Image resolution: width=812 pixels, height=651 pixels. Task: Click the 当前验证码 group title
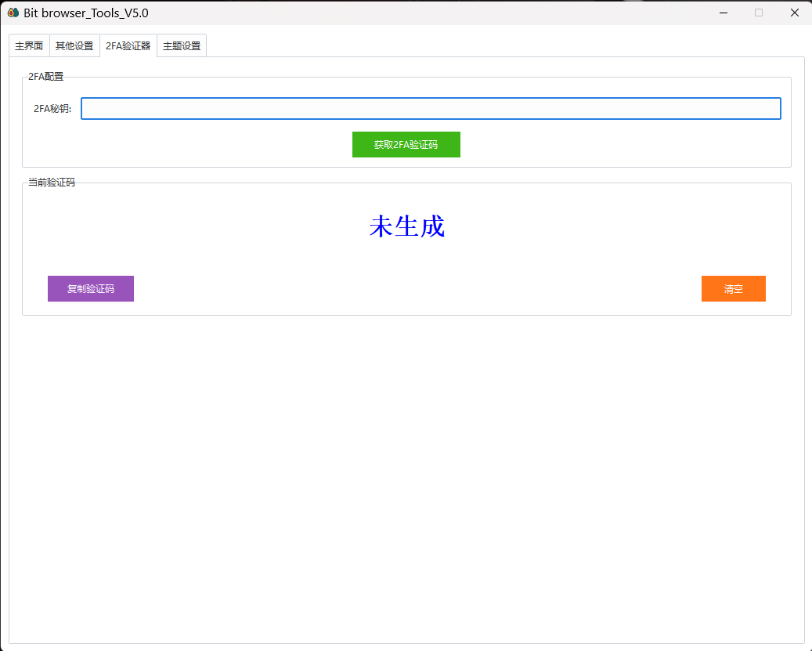click(52, 183)
